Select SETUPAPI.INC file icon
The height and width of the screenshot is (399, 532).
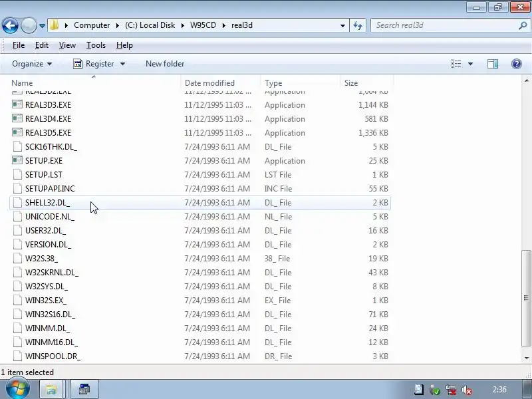coord(17,188)
